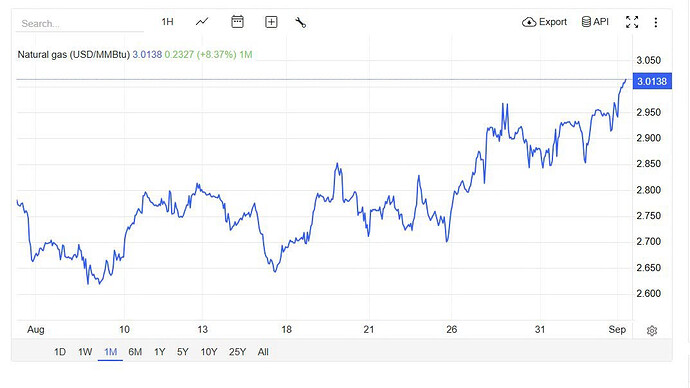Click the 2.600 axis label
Screen dimensions: 690x388
pyautogui.click(x=649, y=293)
